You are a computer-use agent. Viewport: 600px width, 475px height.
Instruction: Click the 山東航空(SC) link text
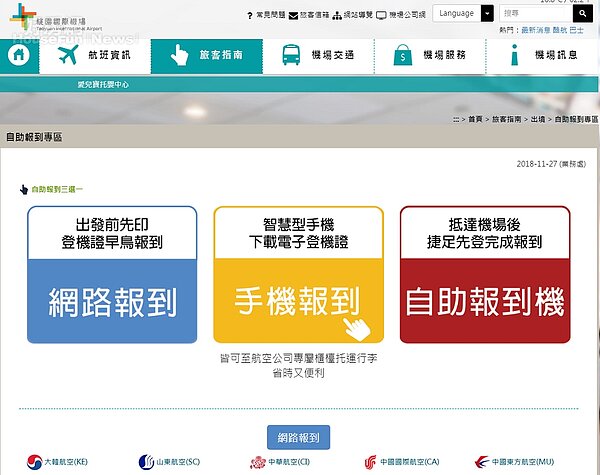tap(178, 462)
